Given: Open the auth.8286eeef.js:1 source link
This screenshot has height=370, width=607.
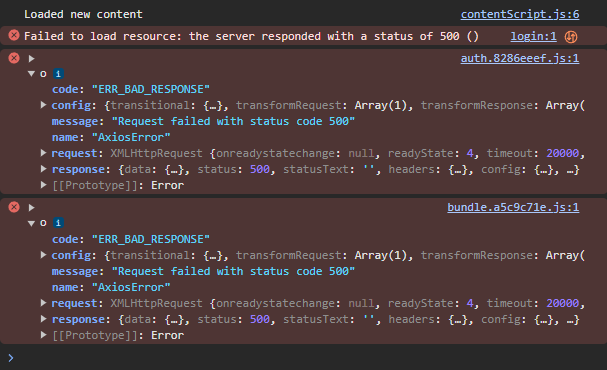Looking at the screenshot, I should click(520, 58).
